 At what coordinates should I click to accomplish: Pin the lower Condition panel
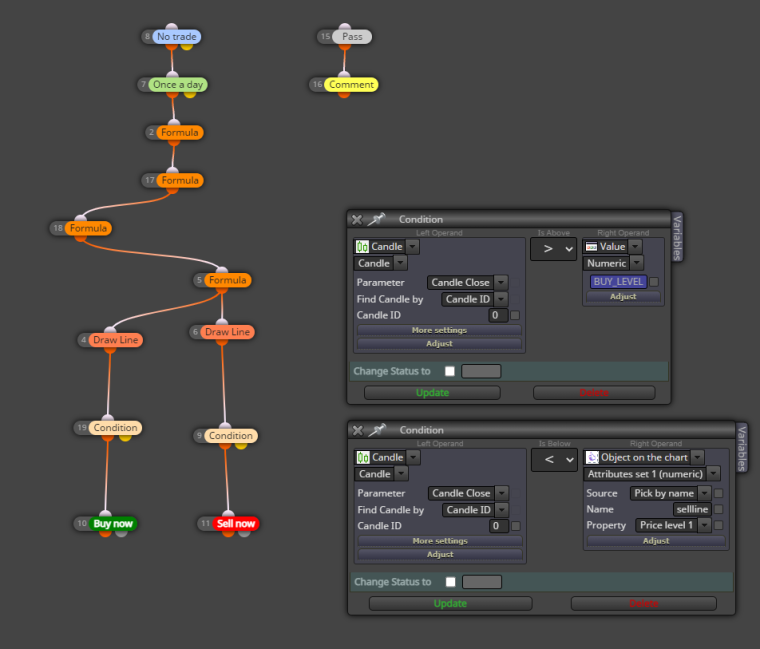[377, 430]
